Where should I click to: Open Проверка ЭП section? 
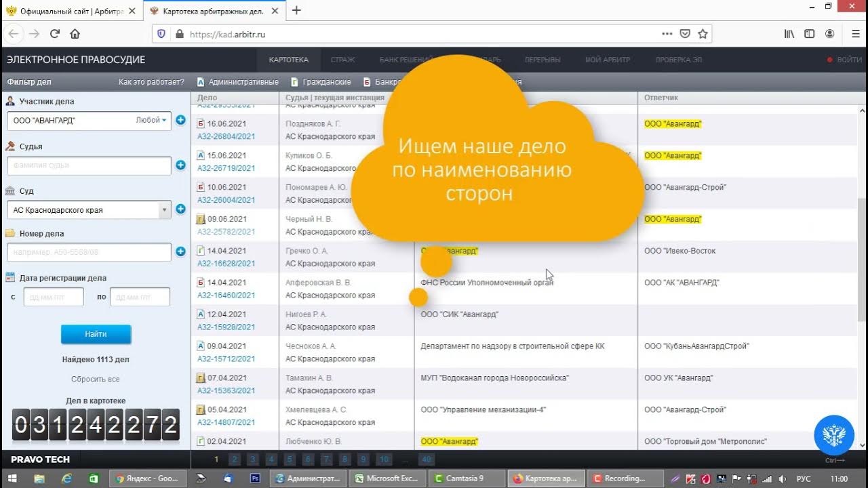[x=678, y=60]
